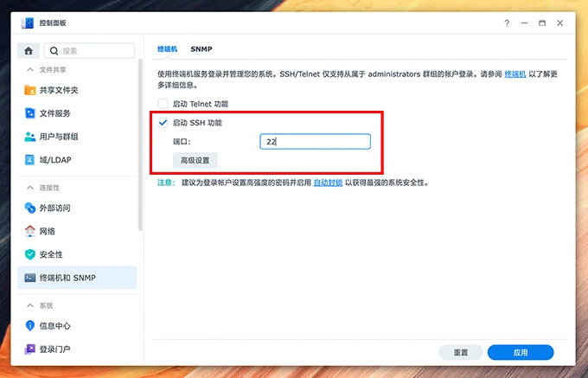Click 控制面板 window title text

pyautogui.click(x=53, y=22)
